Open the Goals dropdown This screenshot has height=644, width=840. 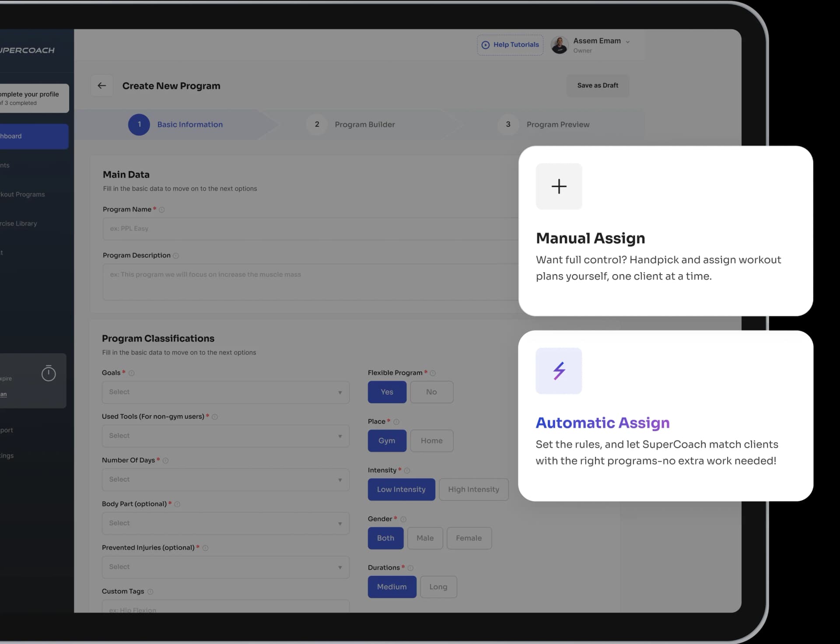pos(226,392)
